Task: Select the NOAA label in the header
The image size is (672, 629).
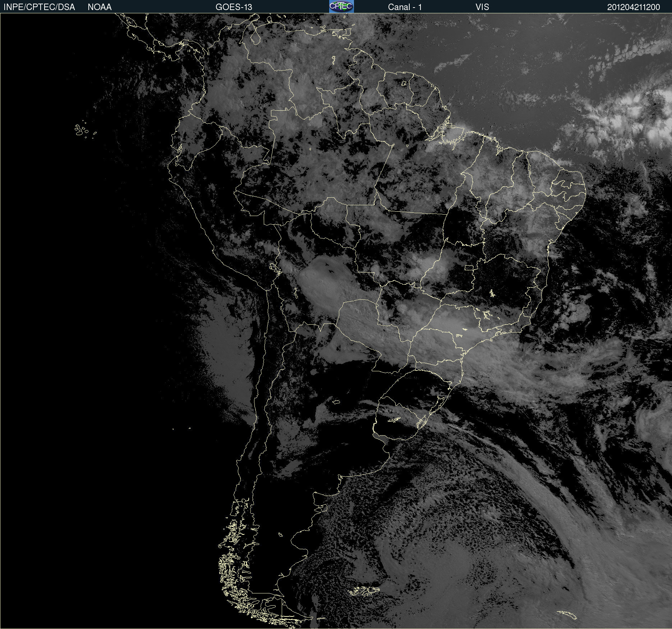Action: [x=100, y=7]
